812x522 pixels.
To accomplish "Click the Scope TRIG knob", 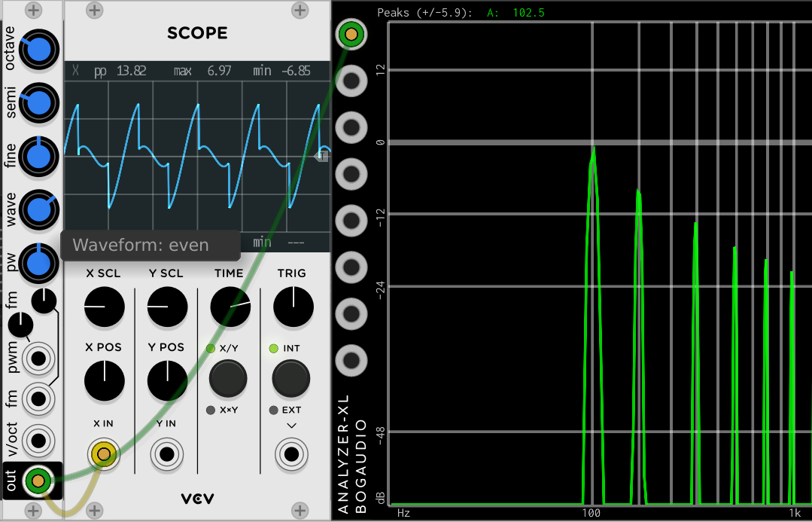I will pos(293,308).
